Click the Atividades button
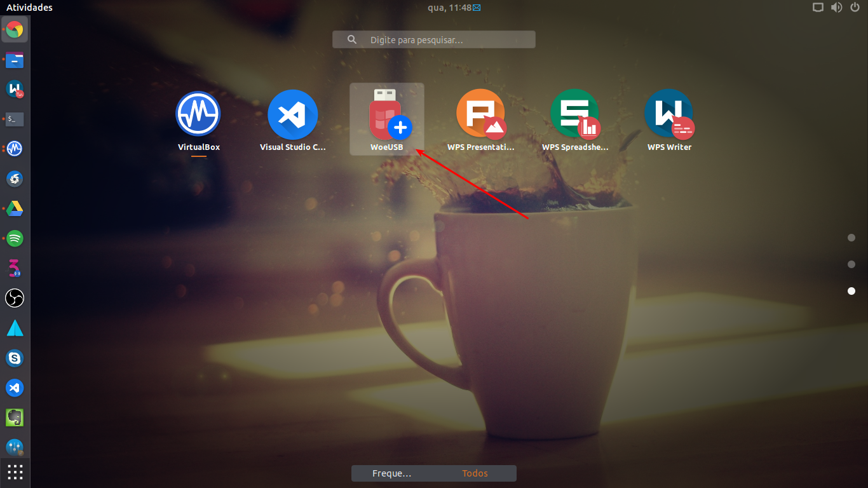868x488 pixels. point(29,8)
